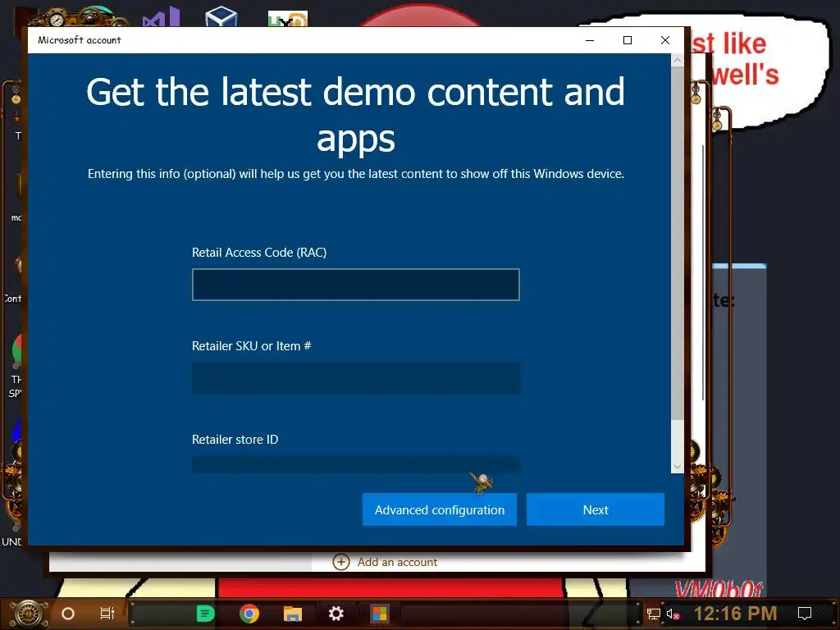
Task: Click the Retailer store ID field
Action: pyautogui.click(x=356, y=464)
